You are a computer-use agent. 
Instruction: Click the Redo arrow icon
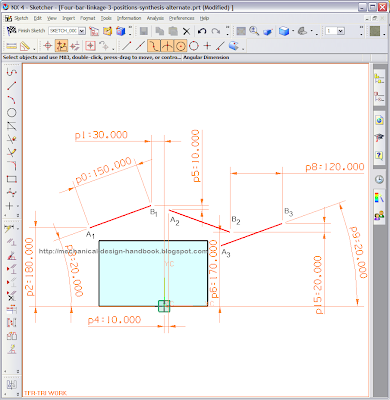(x=216, y=31)
